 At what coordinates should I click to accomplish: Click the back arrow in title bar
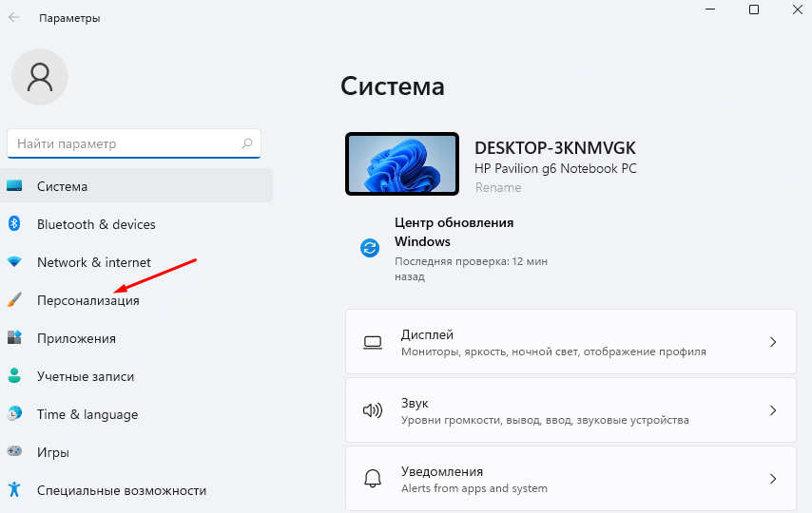14,17
